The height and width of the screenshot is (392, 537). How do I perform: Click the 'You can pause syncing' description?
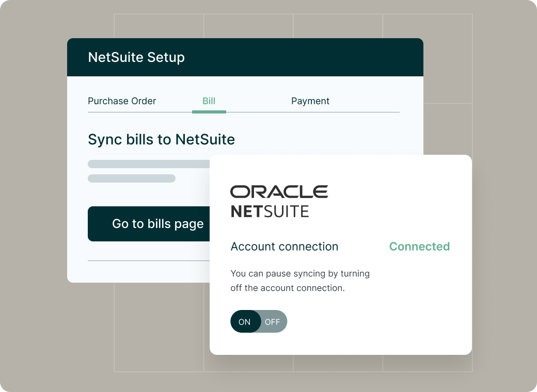point(300,281)
